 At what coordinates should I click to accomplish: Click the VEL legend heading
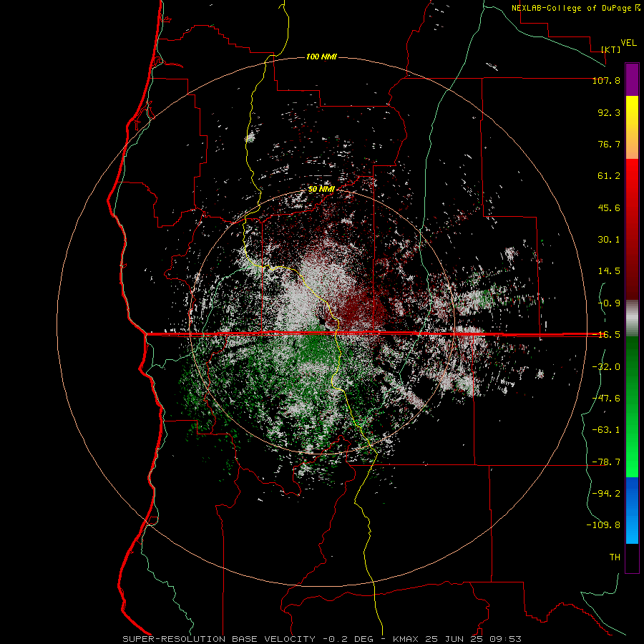[629, 43]
